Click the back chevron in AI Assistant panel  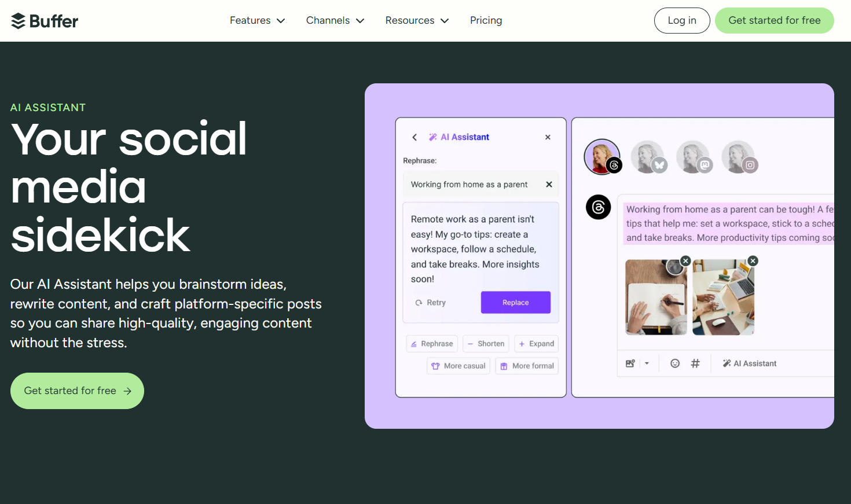click(415, 137)
